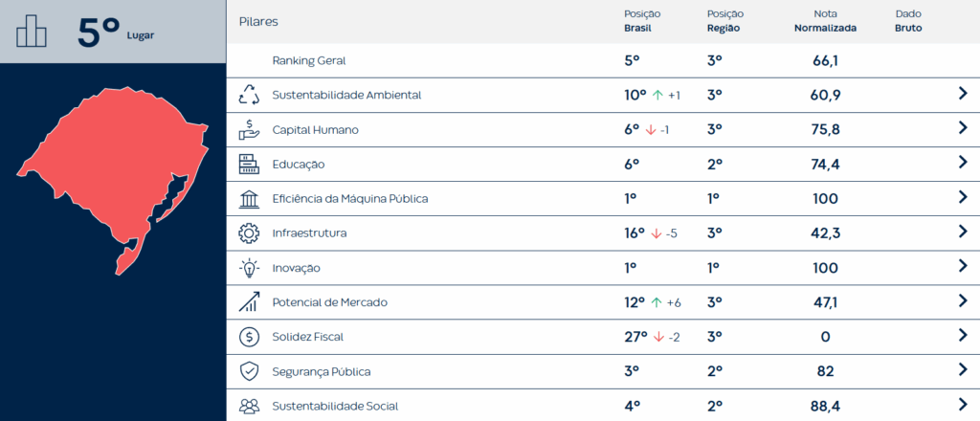This screenshot has height=421, width=980.
Task: Click the bar chart ranking icon
Action: (33, 32)
